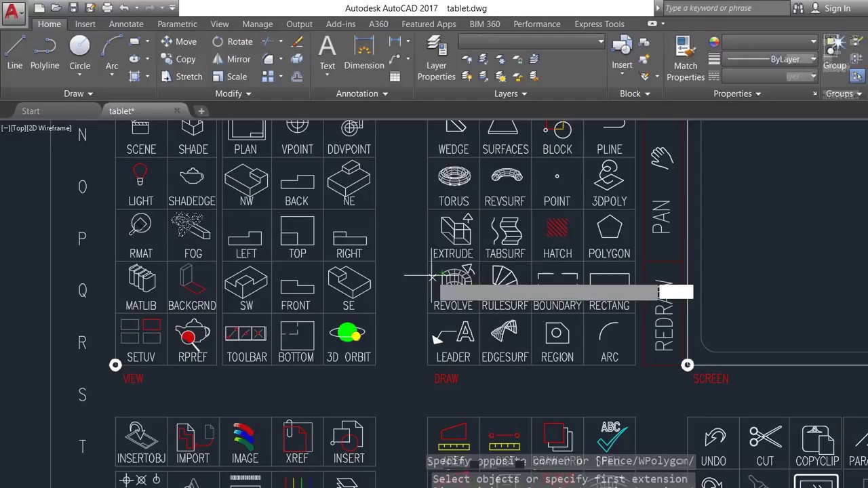Click the Match Properties tool
The width and height of the screenshot is (868, 488).
pyautogui.click(x=686, y=58)
